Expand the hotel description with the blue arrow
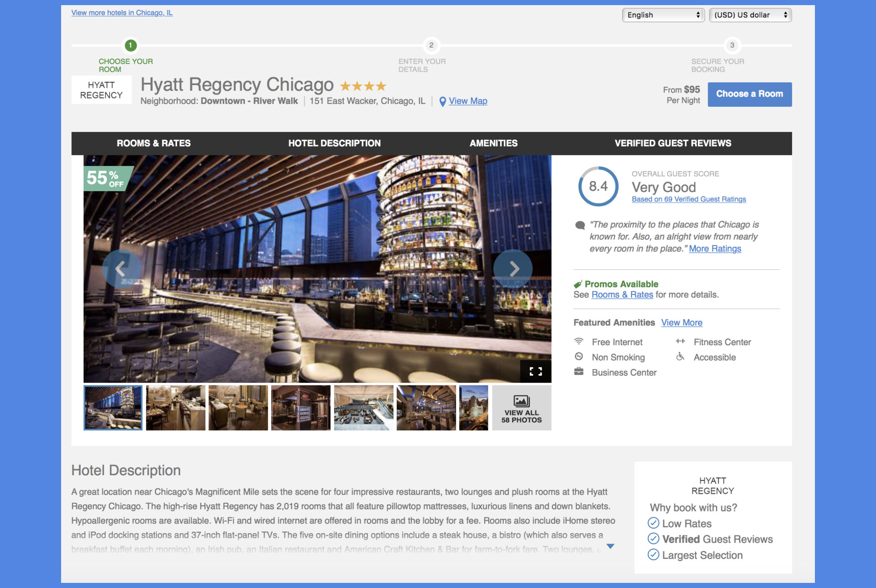 pyautogui.click(x=609, y=546)
